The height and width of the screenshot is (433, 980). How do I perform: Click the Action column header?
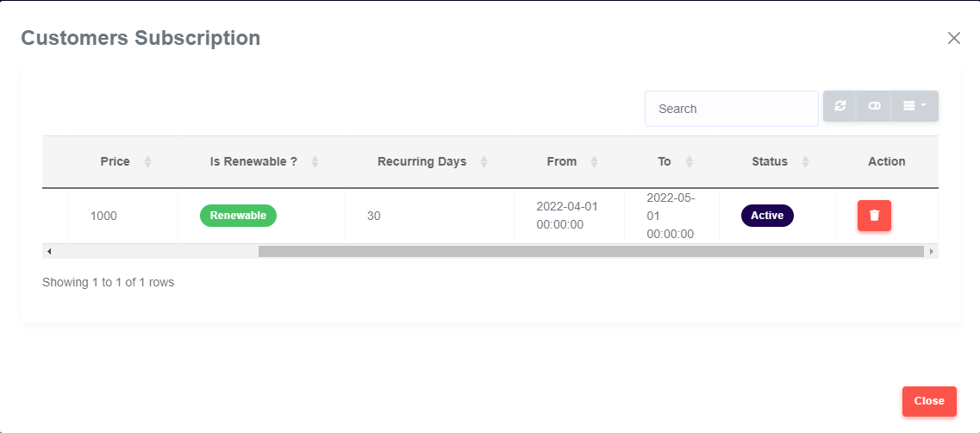886,161
